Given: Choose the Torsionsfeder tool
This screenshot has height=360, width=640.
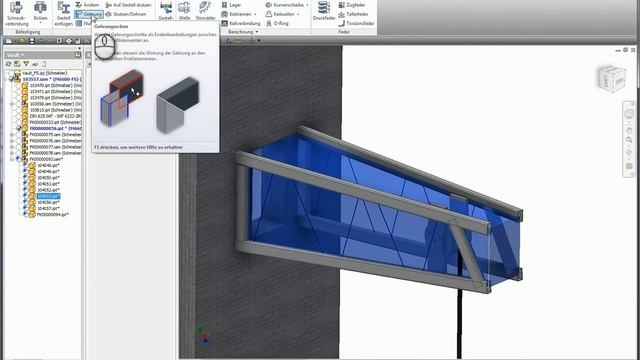Looking at the screenshot, I should pos(356,23).
